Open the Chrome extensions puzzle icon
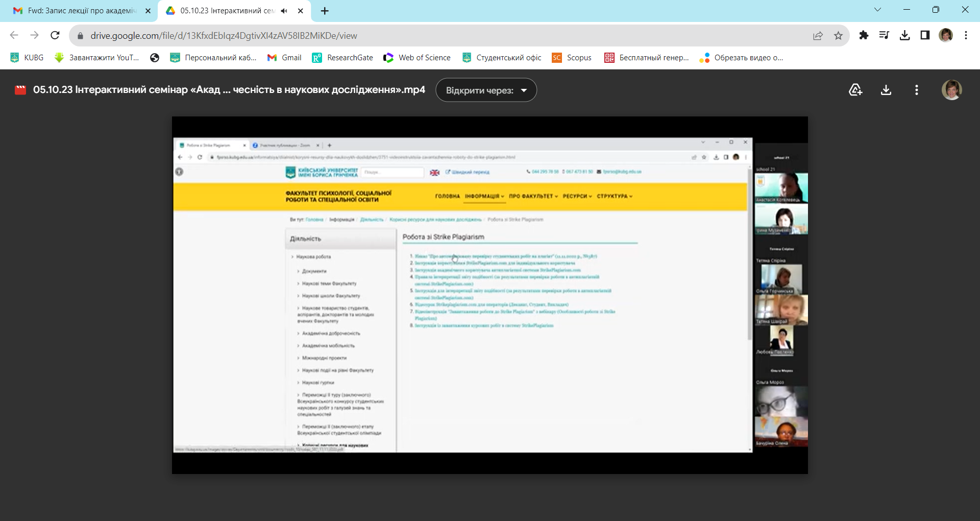The height and width of the screenshot is (521, 980). tap(864, 35)
